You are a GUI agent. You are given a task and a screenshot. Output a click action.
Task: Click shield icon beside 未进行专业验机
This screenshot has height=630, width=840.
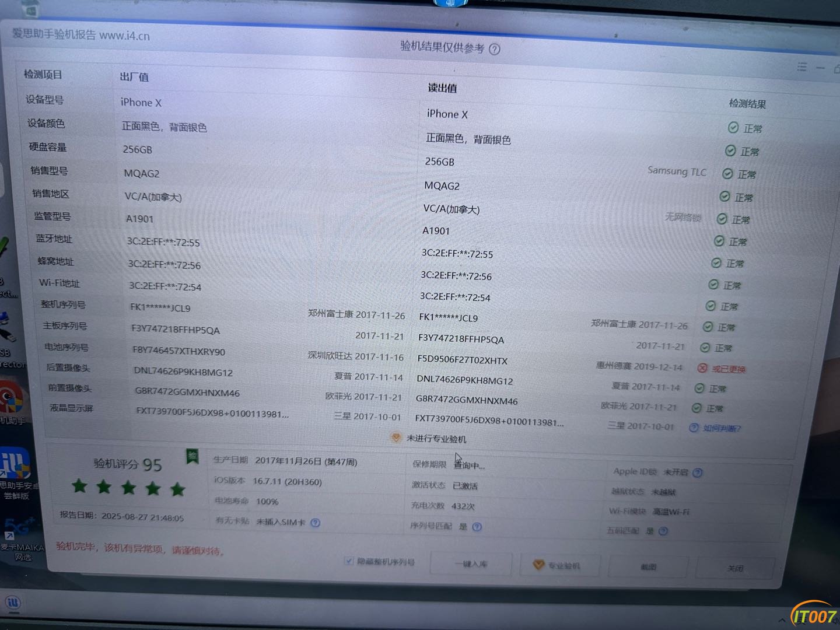tap(395, 437)
